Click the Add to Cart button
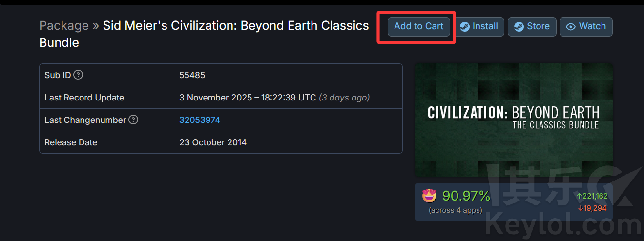Viewport: 644px width, 241px height. (x=418, y=26)
